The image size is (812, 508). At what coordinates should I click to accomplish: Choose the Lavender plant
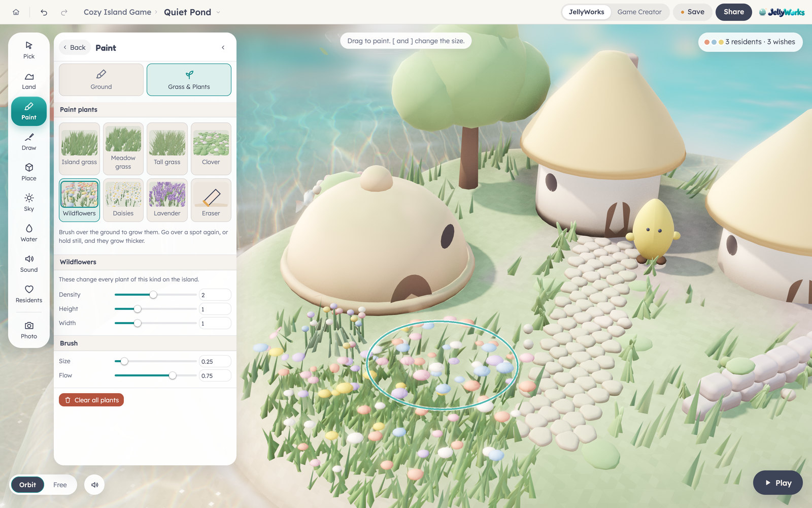click(167, 200)
